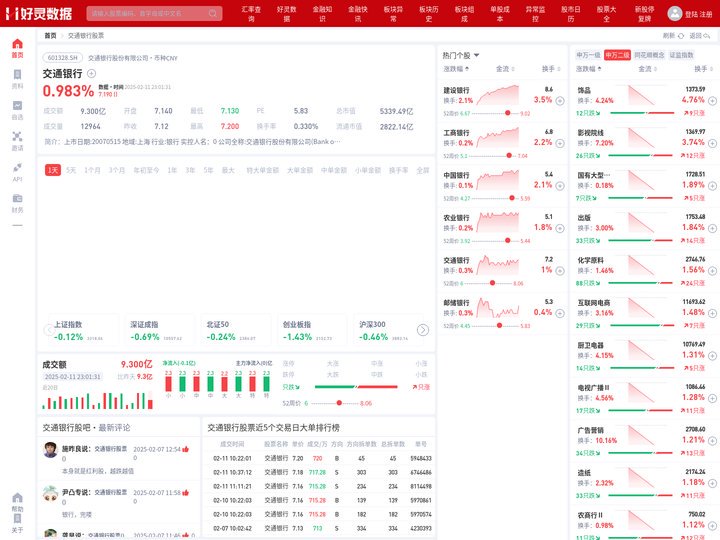This screenshot has width=720, height=540.
Task: Open 金融知识 in the top navigation
Action: point(322,14)
